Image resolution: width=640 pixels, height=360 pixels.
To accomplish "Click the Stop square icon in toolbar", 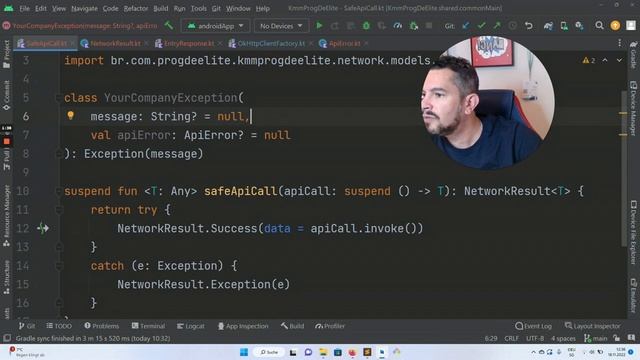I will tap(429, 26).
